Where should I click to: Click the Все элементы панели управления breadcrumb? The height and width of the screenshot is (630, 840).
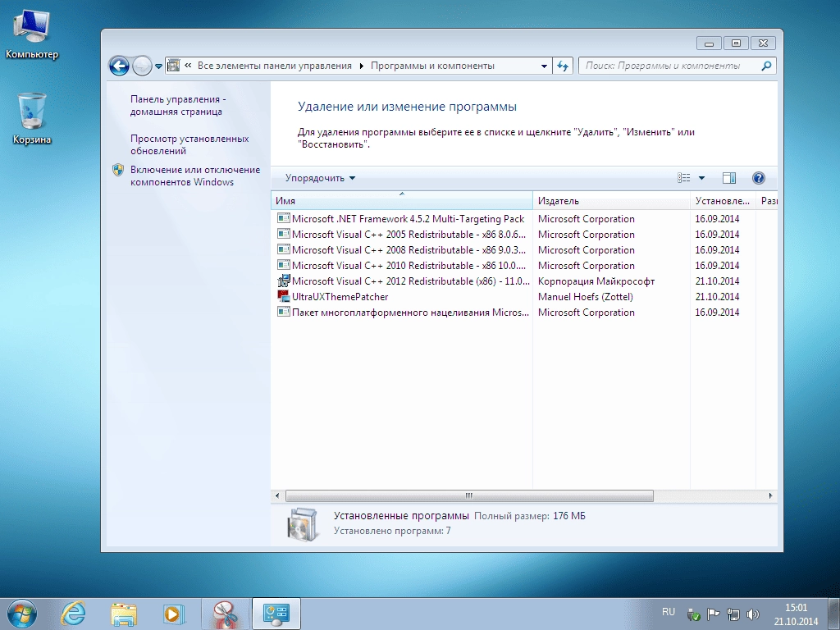(x=274, y=66)
